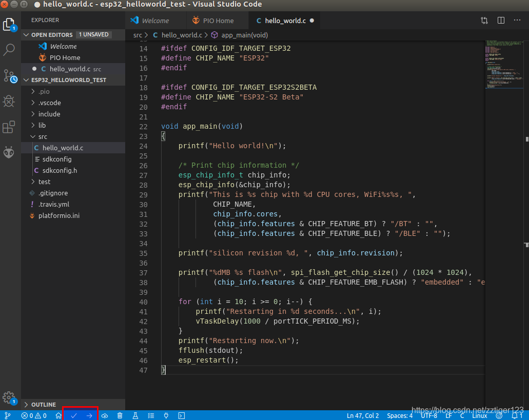Open the Manage gear menu
The image size is (529, 420).
pyautogui.click(x=9, y=398)
